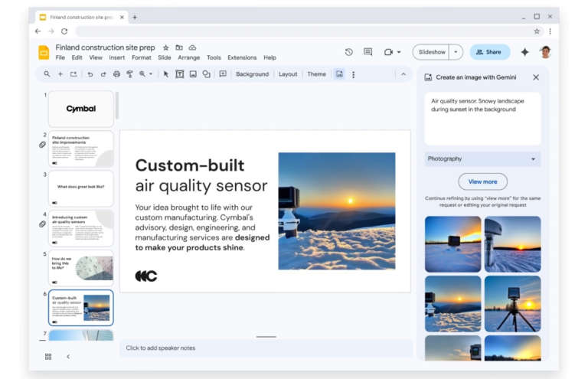
Task: Click to add speaker notes
Action: [266, 348]
